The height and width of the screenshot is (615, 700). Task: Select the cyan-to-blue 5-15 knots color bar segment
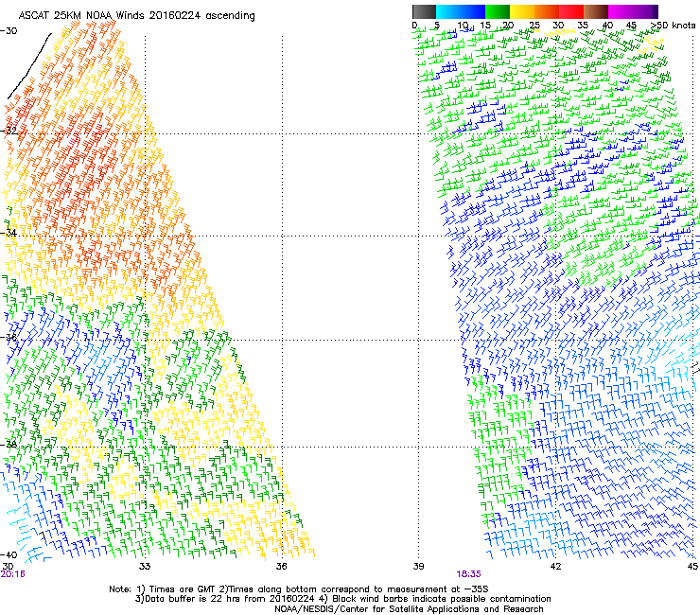pos(461,11)
